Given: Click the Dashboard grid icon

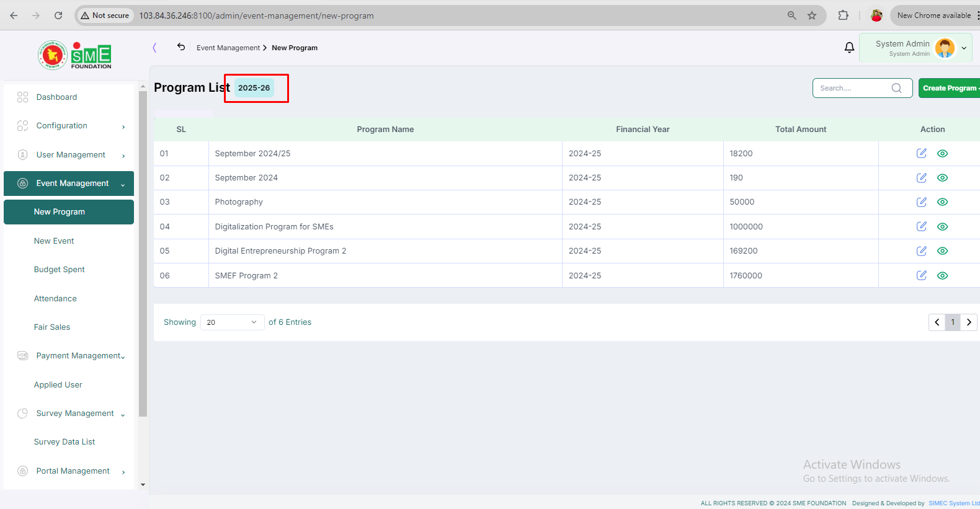Looking at the screenshot, I should (23, 97).
